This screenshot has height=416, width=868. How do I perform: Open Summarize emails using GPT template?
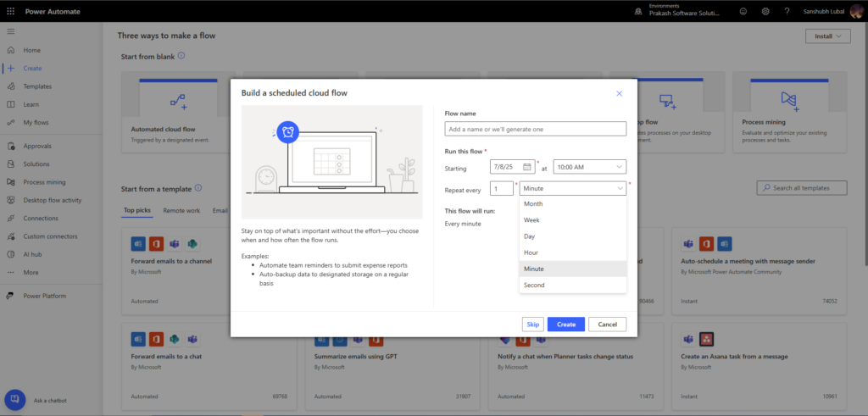pos(355,356)
